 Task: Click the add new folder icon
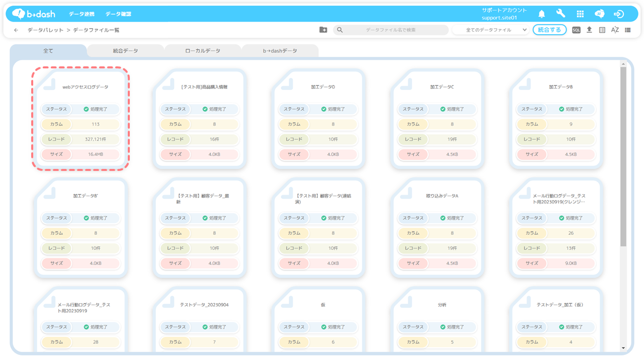coord(324,30)
